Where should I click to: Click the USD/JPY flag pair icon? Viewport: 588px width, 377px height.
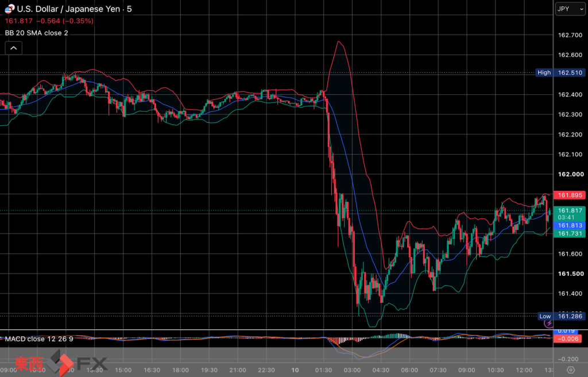(10, 9)
